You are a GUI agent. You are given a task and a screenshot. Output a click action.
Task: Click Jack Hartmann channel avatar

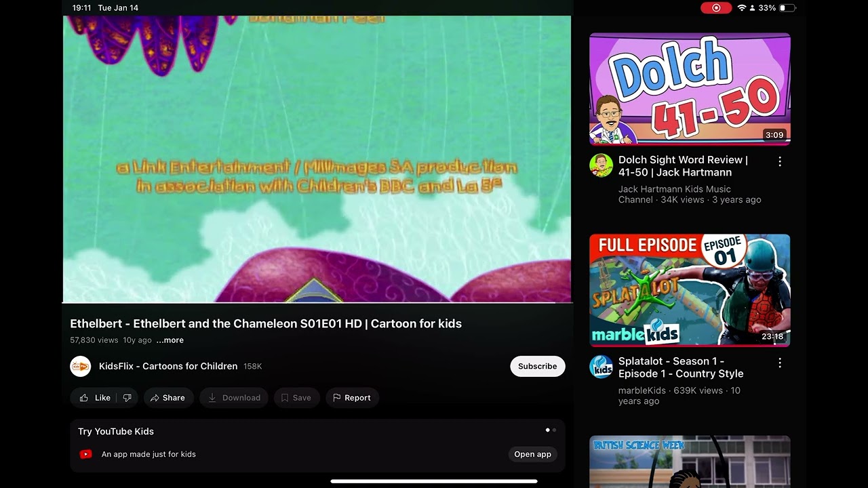[x=601, y=165]
